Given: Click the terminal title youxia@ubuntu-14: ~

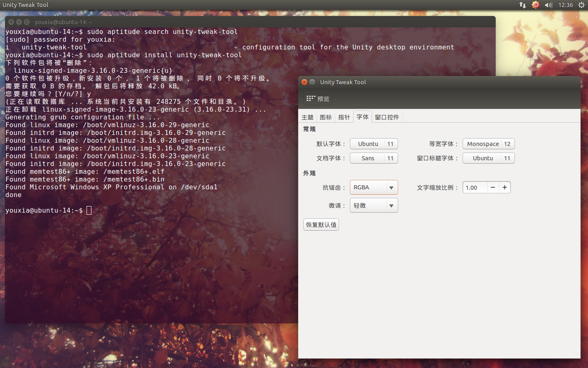Looking at the screenshot, I should pyautogui.click(x=63, y=22).
